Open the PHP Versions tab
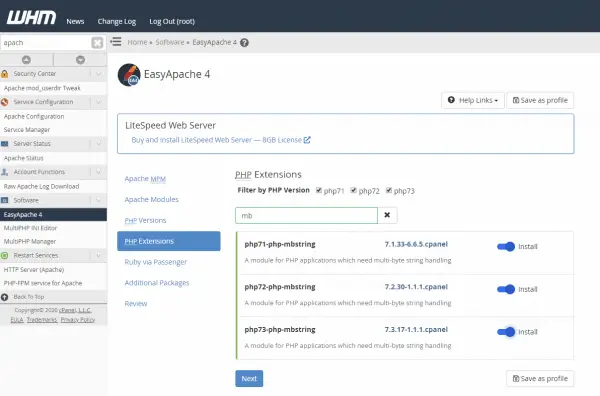Image resolution: width=600 pixels, height=396 pixels. (145, 220)
